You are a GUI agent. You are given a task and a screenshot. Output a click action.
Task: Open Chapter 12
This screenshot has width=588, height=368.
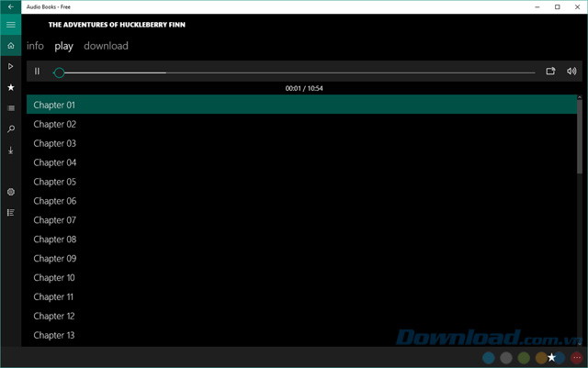(x=301, y=316)
